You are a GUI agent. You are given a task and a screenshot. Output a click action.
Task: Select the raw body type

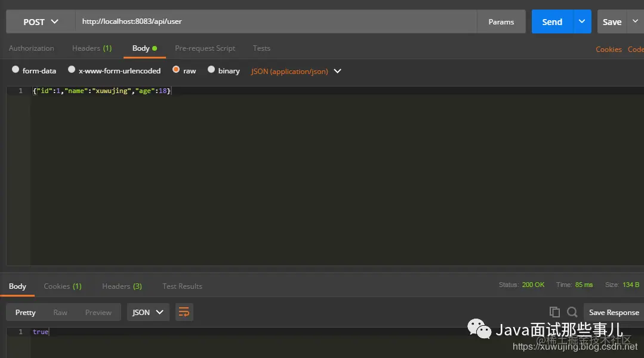coord(176,69)
